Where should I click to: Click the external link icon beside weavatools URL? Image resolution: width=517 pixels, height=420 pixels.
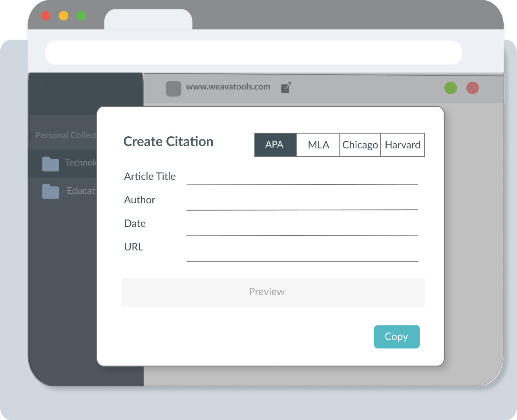pyautogui.click(x=286, y=88)
